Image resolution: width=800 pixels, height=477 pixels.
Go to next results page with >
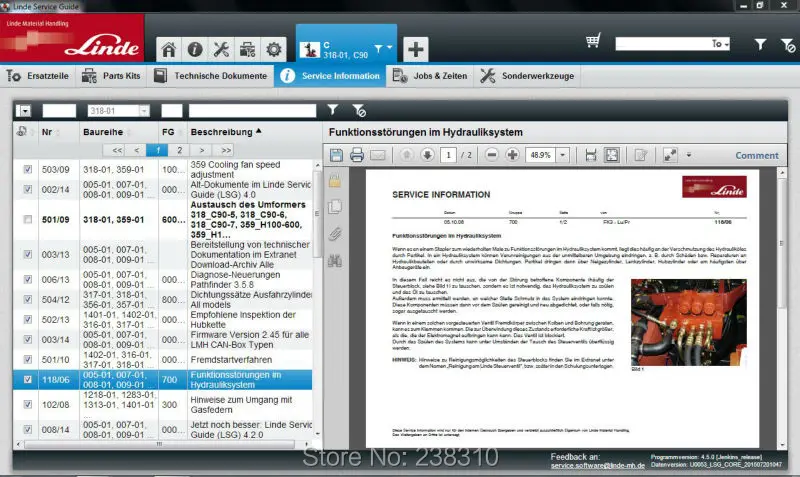tap(202, 150)
